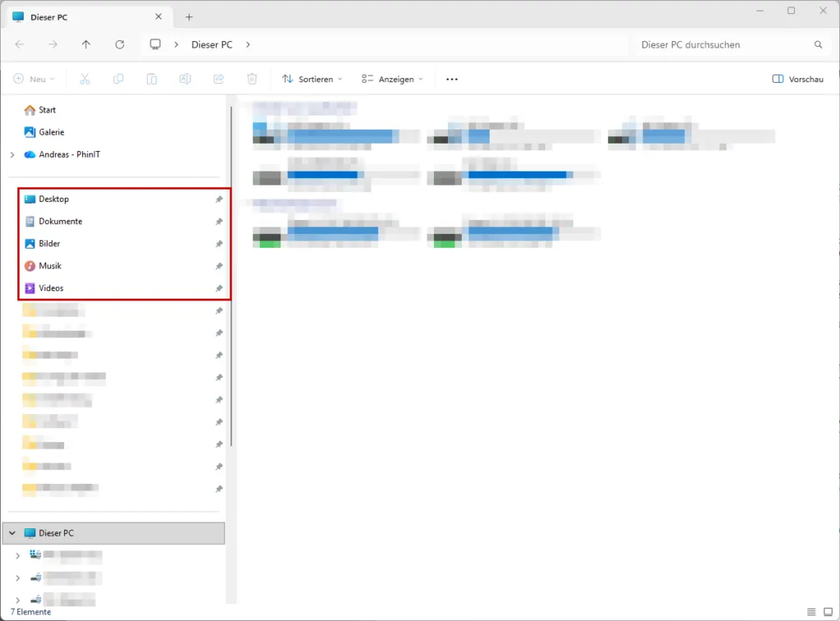Go up one directory level

click(86, 44)
